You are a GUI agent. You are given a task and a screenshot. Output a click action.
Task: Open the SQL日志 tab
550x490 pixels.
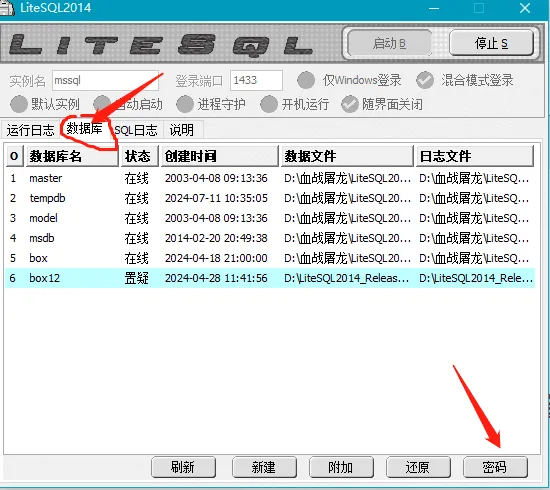[137, 130]
